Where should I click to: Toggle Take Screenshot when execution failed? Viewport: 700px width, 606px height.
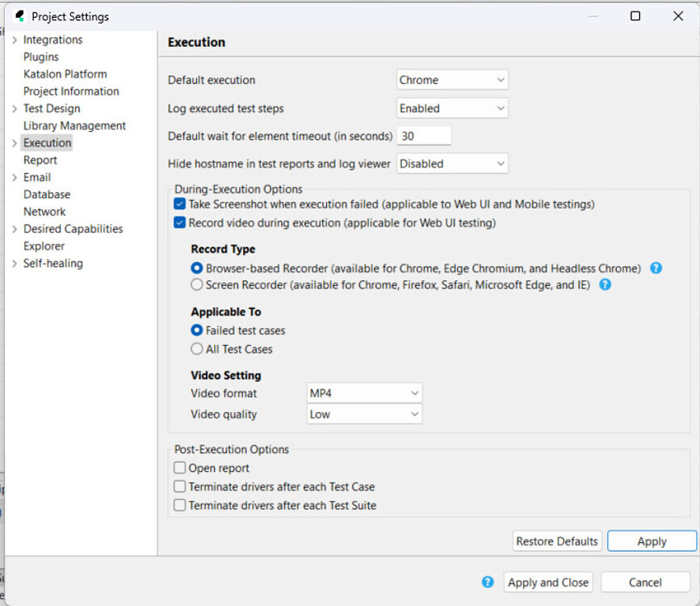tap(180, 205)
